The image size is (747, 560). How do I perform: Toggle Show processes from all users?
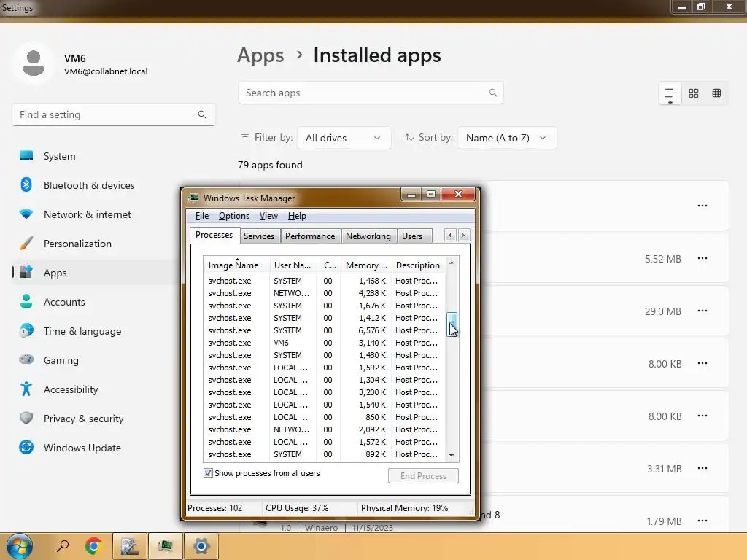point(208,472)
